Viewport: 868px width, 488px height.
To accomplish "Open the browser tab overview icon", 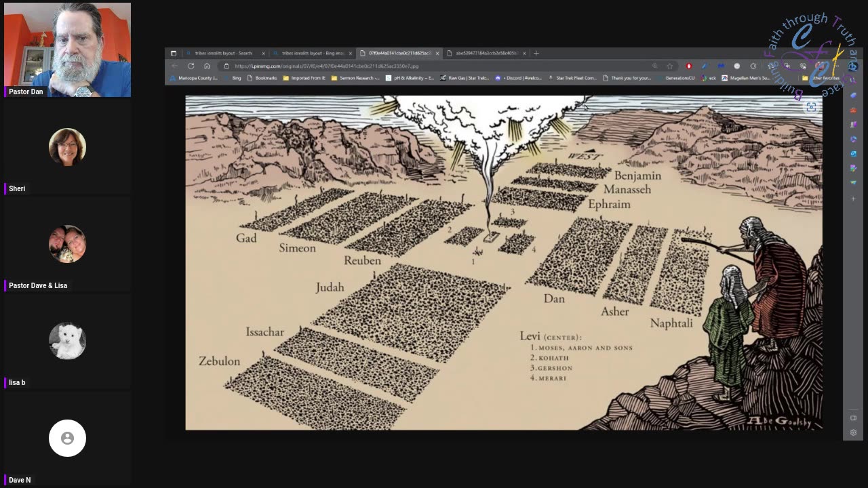I will coord(174,53).
